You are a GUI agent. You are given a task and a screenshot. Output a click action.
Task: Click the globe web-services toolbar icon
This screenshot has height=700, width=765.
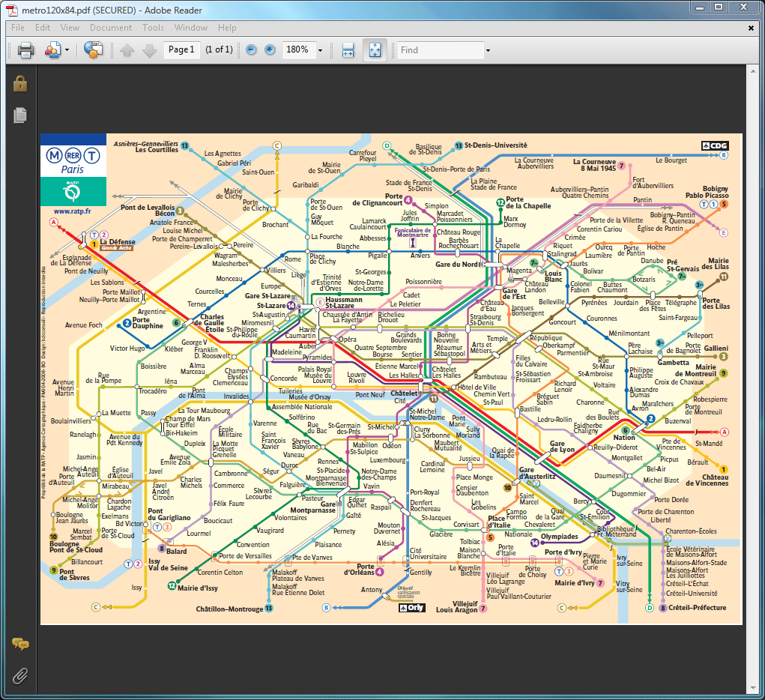pyautogui.click(x=93, y=50)
